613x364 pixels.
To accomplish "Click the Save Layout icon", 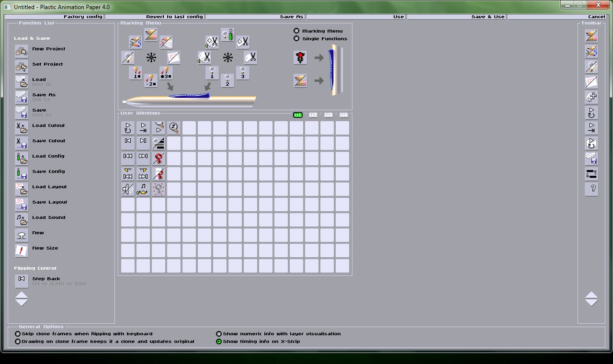I will (22, 205).
